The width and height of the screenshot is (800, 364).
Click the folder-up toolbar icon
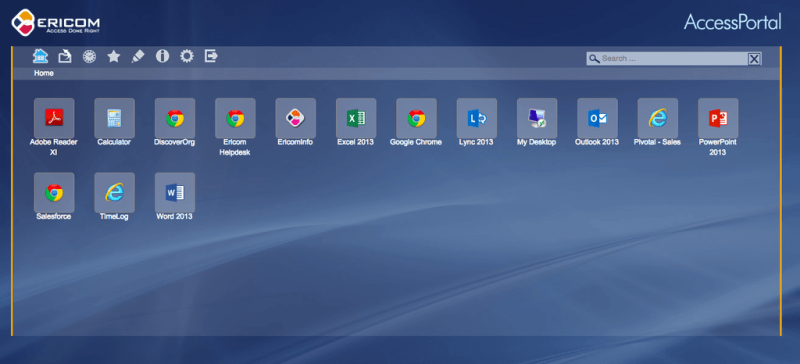pos(65,56)
